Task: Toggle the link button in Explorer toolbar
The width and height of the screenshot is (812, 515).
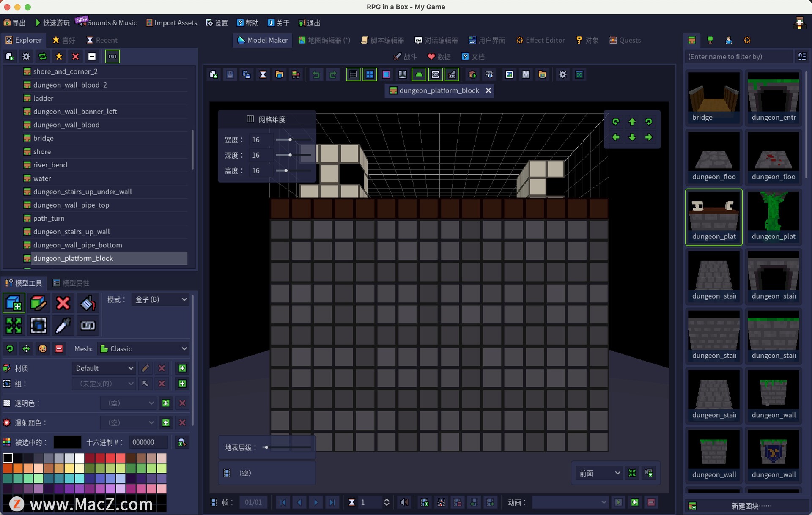Action: (x=112, y=56)
